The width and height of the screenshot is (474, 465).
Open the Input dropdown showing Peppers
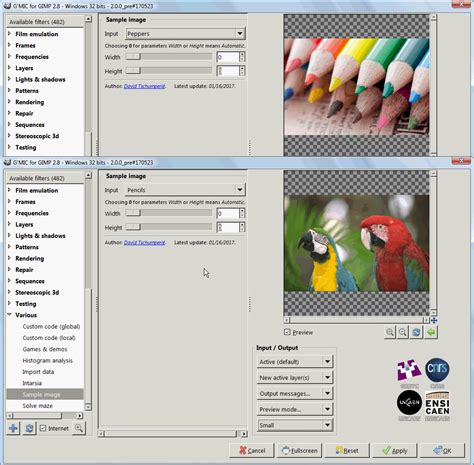pos(186,34)
